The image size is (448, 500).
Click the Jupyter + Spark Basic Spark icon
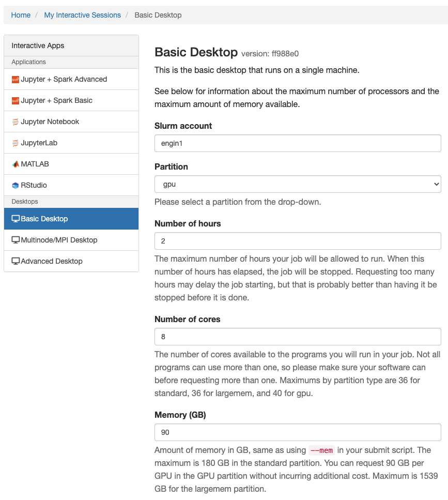pyautogui.click(x=16, y=101)
